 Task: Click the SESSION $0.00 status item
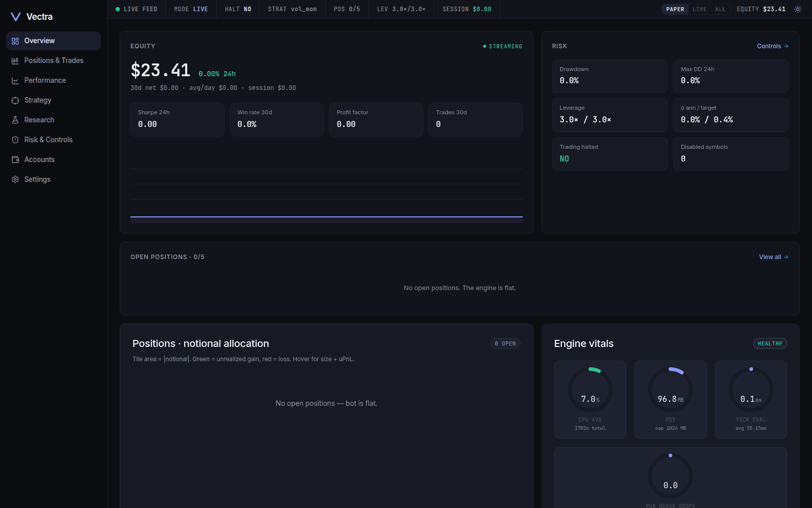coord(467,9)
